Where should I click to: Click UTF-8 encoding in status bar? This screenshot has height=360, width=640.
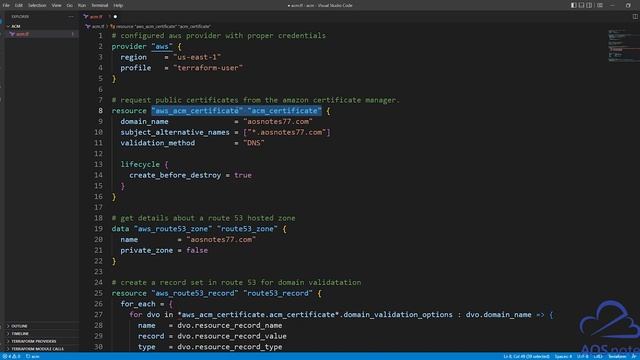click(582, 356)
